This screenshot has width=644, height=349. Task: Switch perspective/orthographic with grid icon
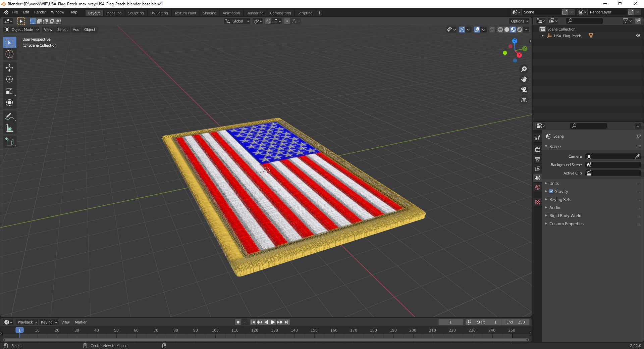click(524, 100)
